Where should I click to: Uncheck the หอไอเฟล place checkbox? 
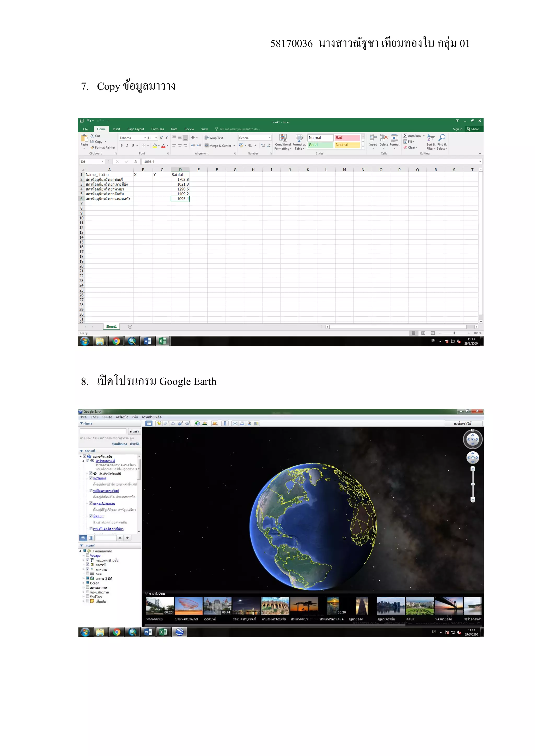(91, 478)
